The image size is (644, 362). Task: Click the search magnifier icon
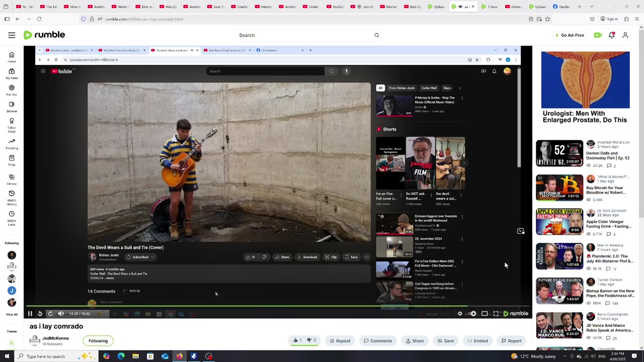click(376, 35)
